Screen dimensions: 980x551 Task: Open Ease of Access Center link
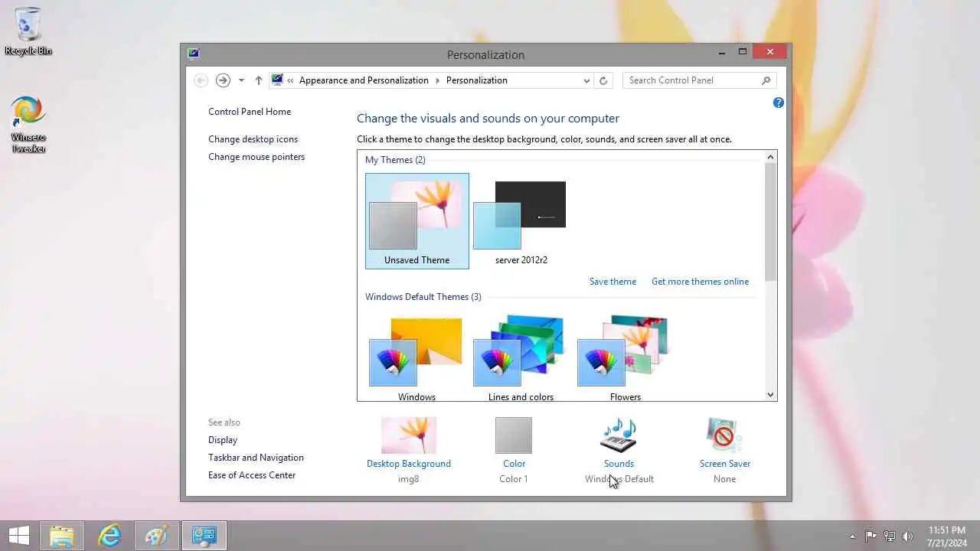click(x=252, y=475)
